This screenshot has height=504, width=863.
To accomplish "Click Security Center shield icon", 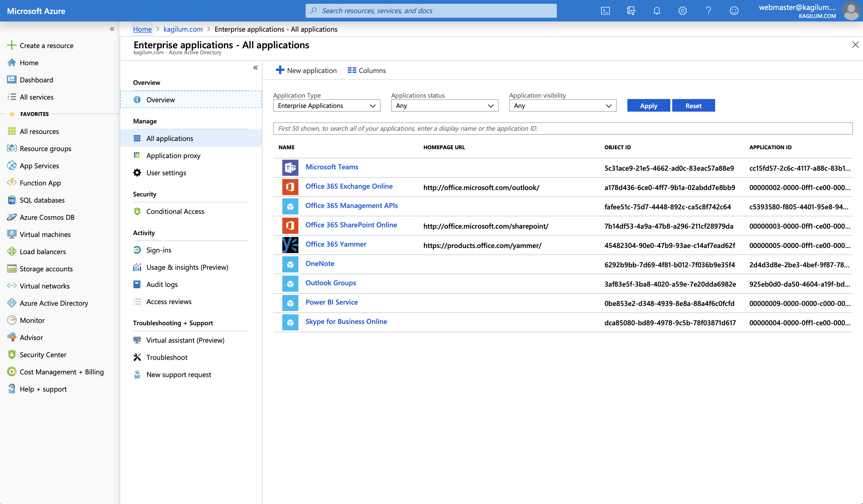I will point(12,354).
